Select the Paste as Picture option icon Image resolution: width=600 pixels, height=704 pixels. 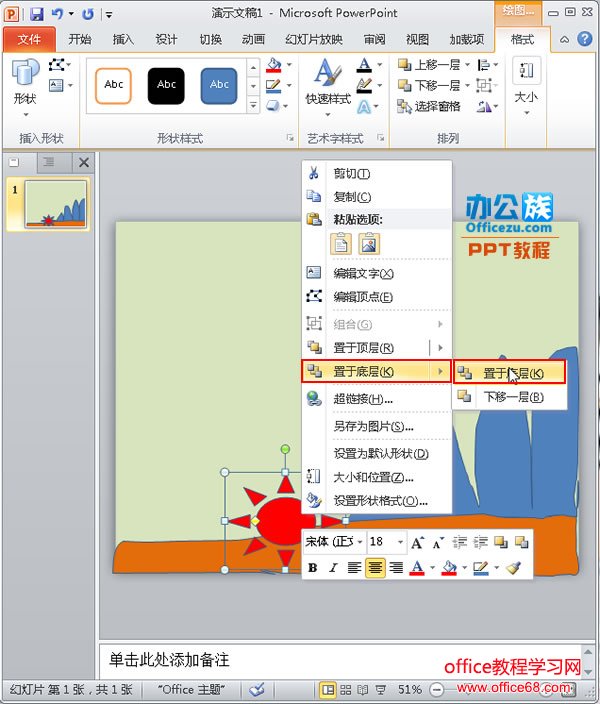coord(369,244)
